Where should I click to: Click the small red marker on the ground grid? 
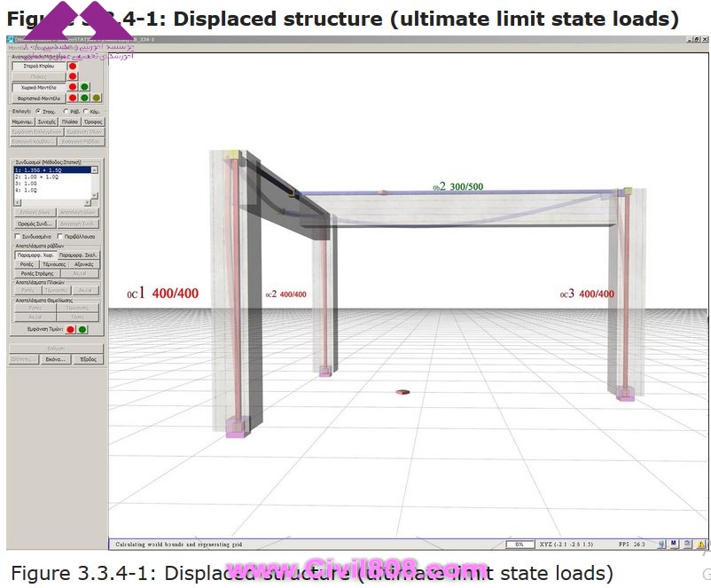[x=402, y=392]
